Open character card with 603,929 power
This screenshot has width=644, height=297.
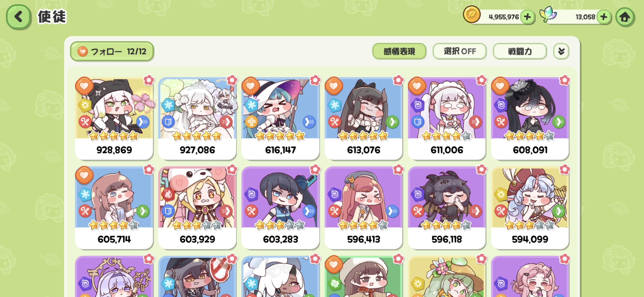click(197, 208)
